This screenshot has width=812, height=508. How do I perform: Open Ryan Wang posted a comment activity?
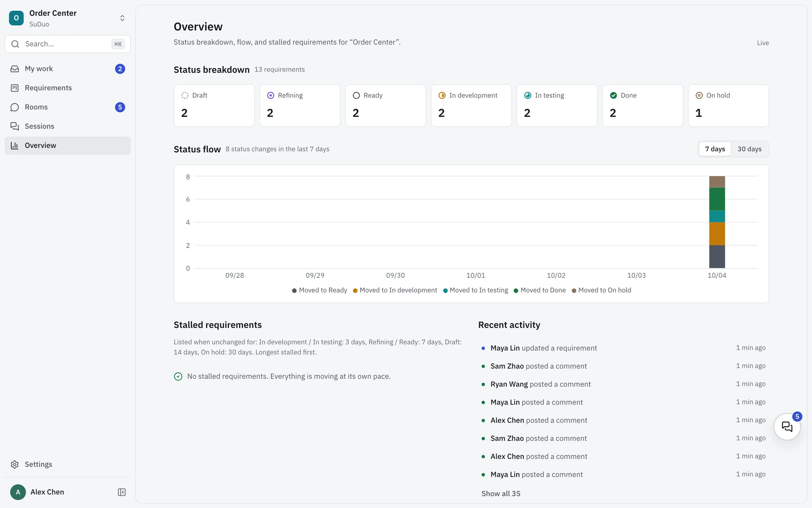click(624, 384)
